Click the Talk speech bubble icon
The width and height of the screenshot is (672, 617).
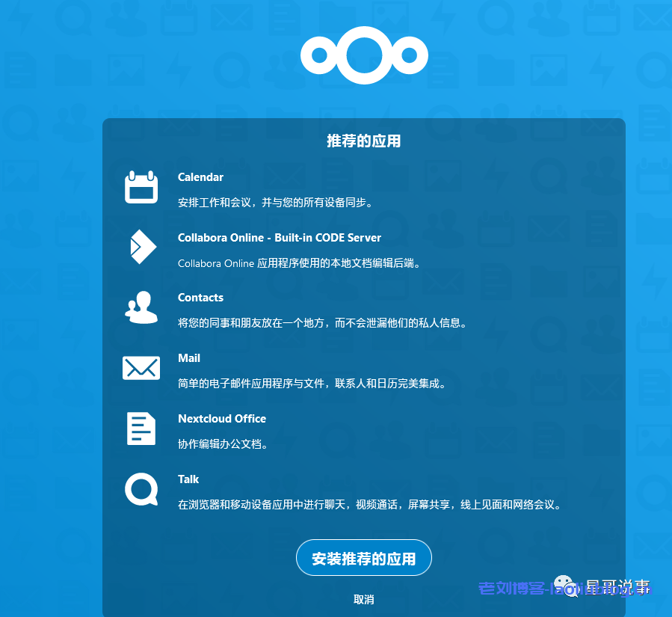(x=141, y=489)
